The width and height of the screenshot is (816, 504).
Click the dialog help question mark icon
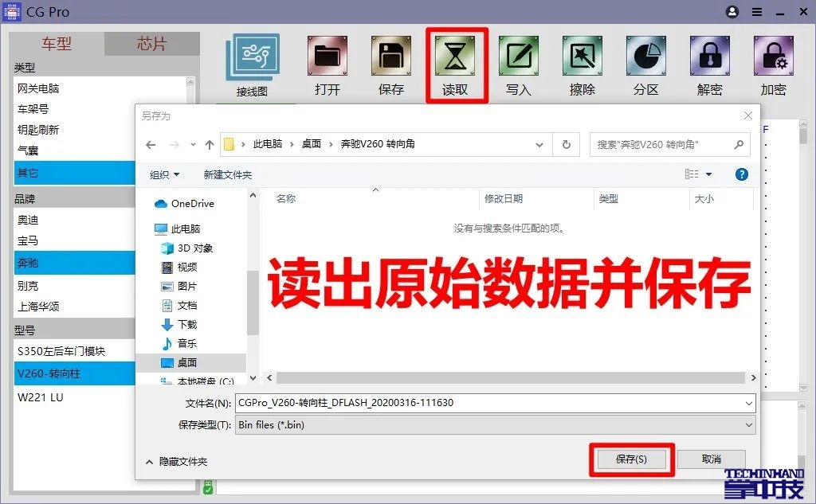pos(741,174)
